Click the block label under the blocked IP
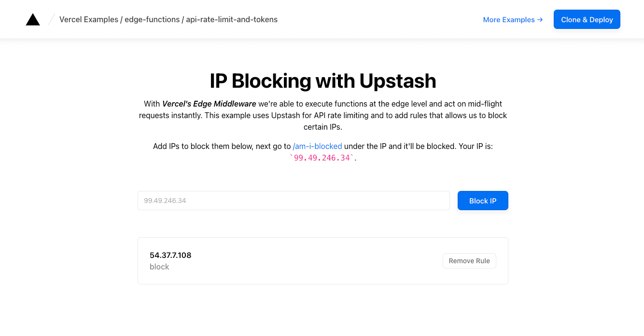Screen dimensions: 644x336 159,267
